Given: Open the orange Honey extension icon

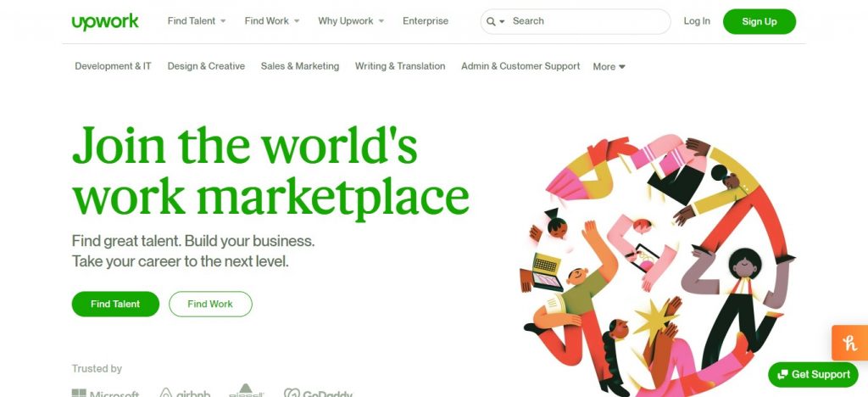Looking at the screenshot, I should pos(849,343).
